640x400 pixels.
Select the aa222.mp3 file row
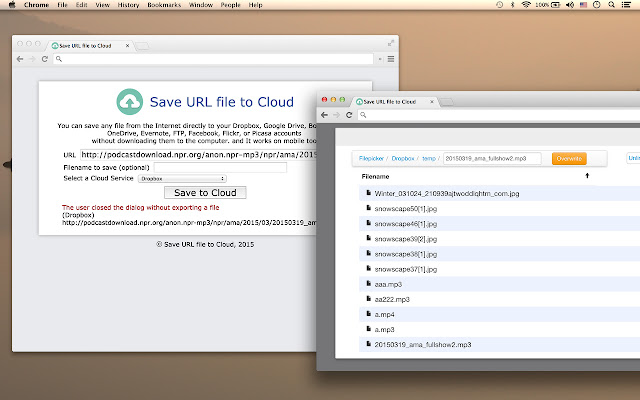point(392,298)
